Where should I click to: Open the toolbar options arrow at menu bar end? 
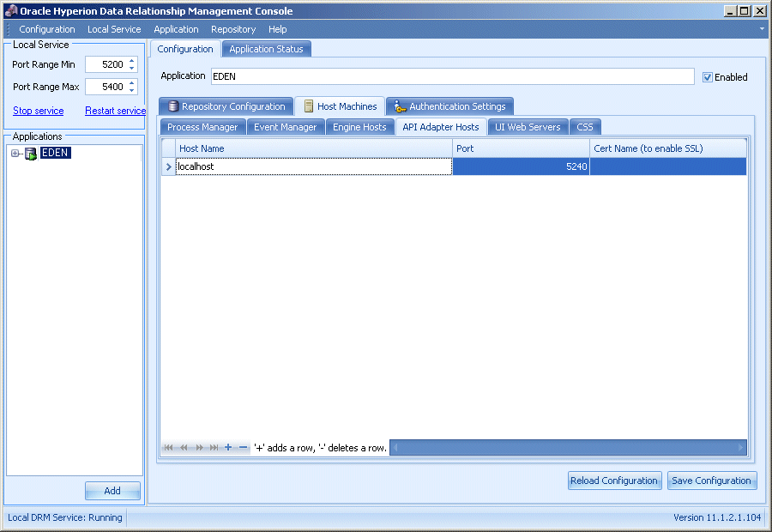coord(762,28)
